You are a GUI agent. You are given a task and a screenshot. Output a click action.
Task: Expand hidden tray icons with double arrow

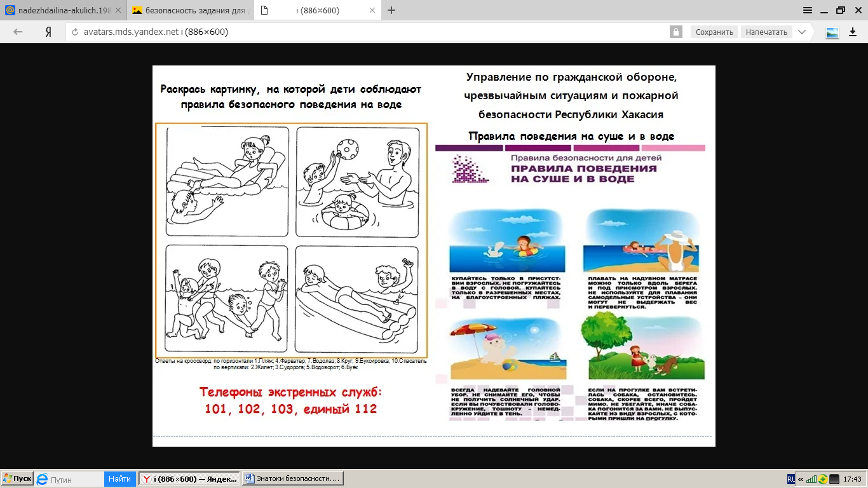801,479
